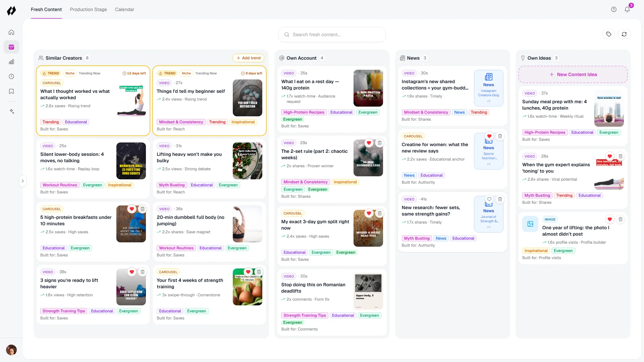Delete 'The 2-set rule' card via trash icon
Viewport: 644px width, 362px height.
pos(380,143)
